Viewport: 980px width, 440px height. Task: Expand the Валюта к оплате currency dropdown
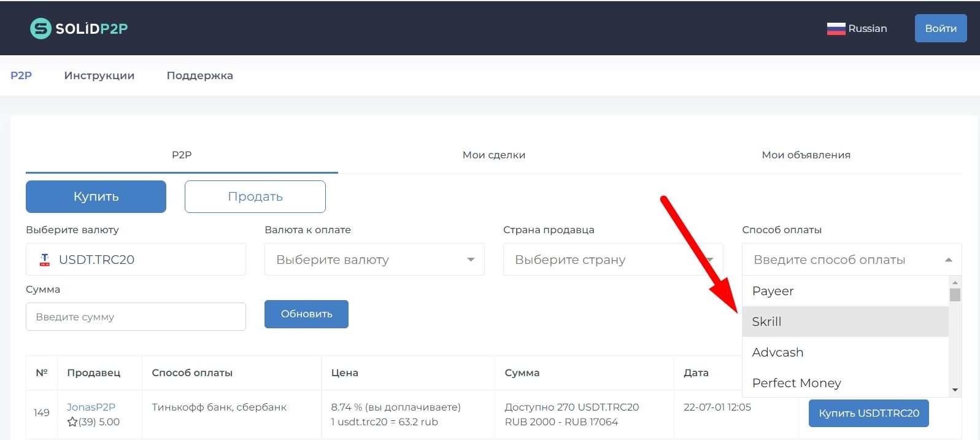click(x=471, y=260)
